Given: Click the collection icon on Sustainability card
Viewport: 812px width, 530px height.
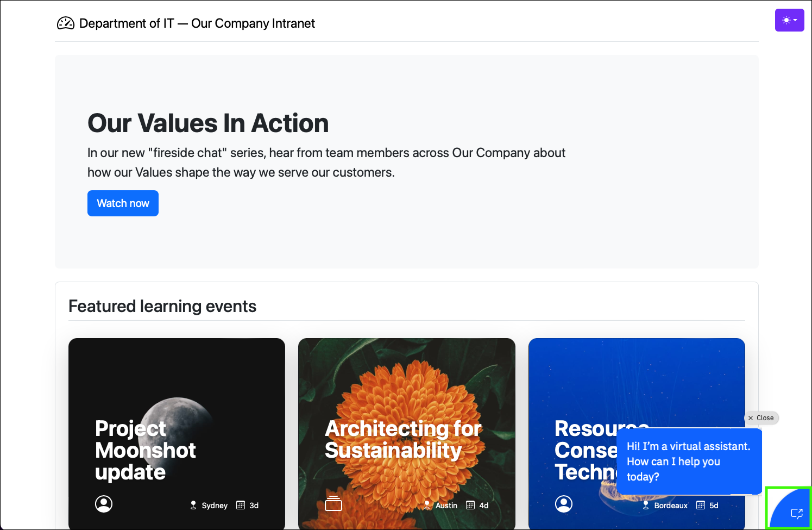Looking at the screenshot, I should pyautogui.click(x=333, y=504).
